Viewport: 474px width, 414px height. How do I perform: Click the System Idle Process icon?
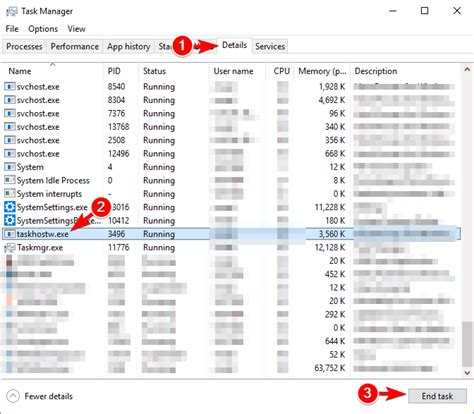(10, 180)
